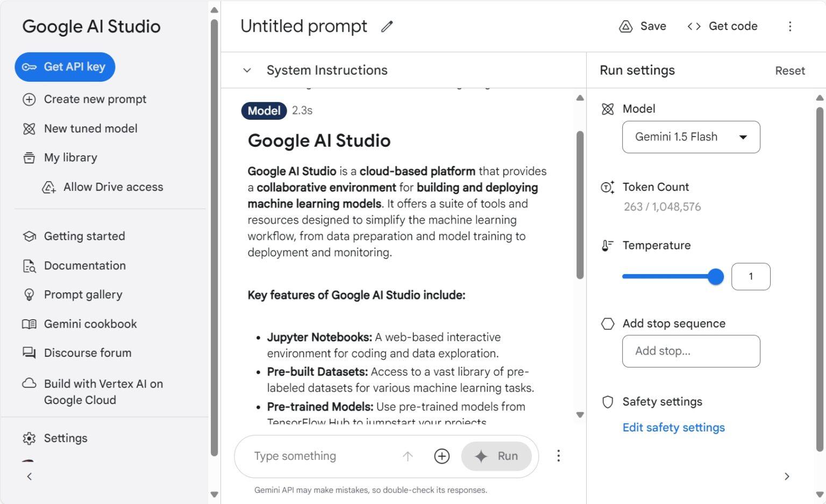Collapse Run settings panel with right chevron

(x=787, y=477)
